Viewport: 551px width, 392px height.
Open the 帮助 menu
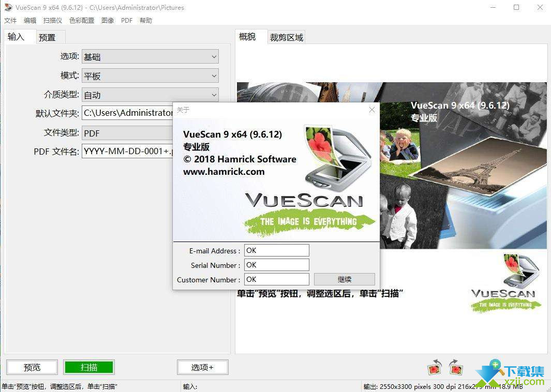coord(146,20)
